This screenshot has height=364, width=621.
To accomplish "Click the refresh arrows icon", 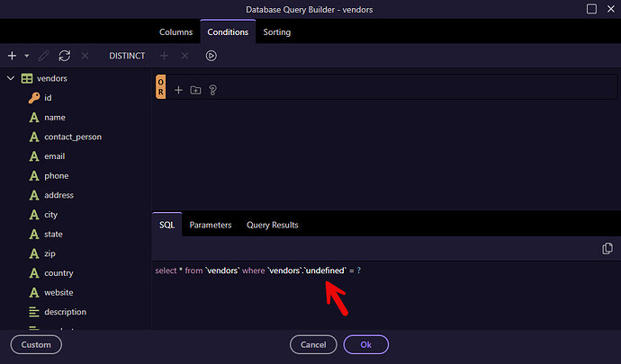I will tap(65, 56).
